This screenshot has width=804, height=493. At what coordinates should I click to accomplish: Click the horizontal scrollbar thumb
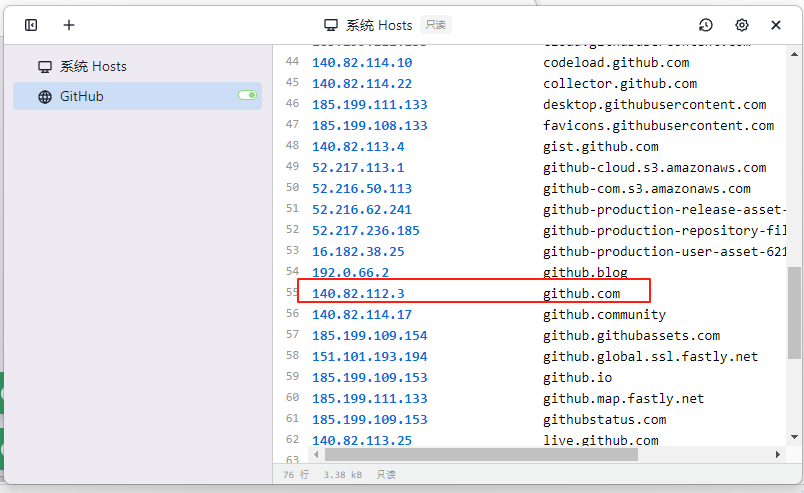(481, 455)
